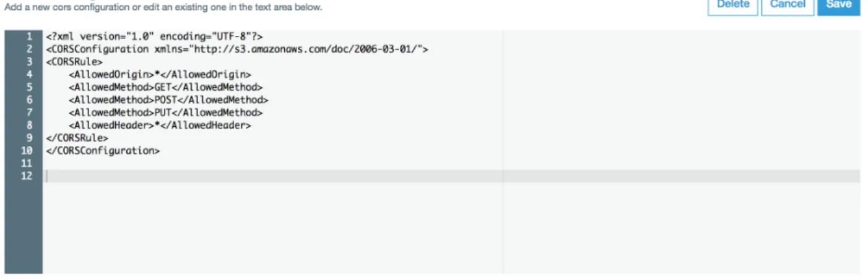
Task: Select line number 2 in gutter
Action: click(29, 49)
